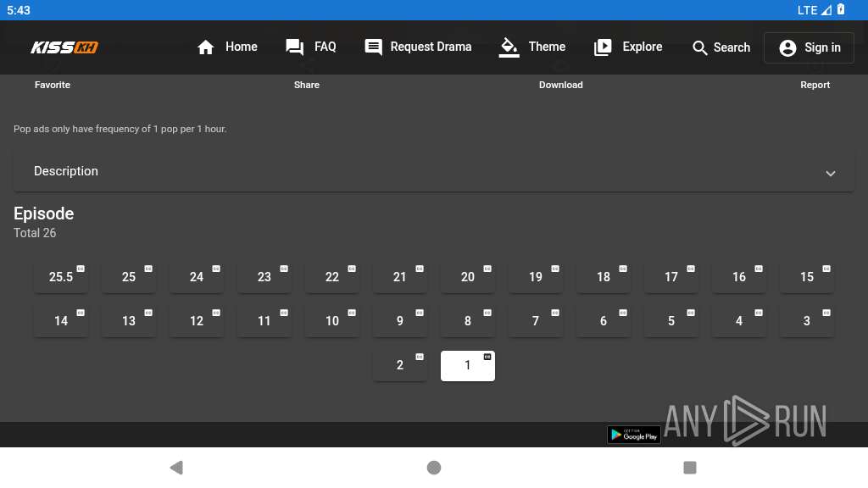Select episode 2

[x=400, y=366]
